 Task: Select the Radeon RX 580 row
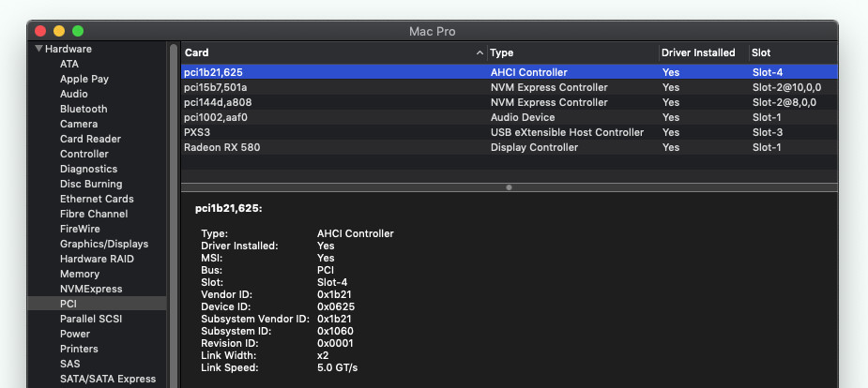pyautogui.click(x=222, y=147)
